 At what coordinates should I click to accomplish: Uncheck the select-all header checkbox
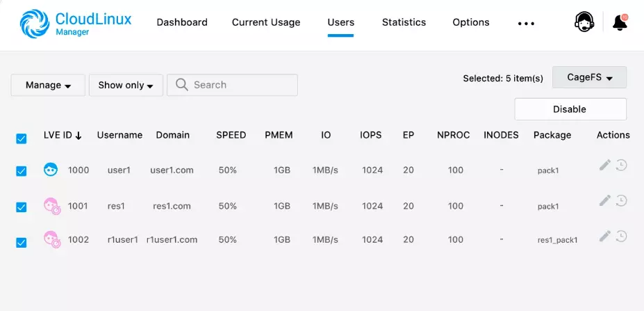point(21,138)
